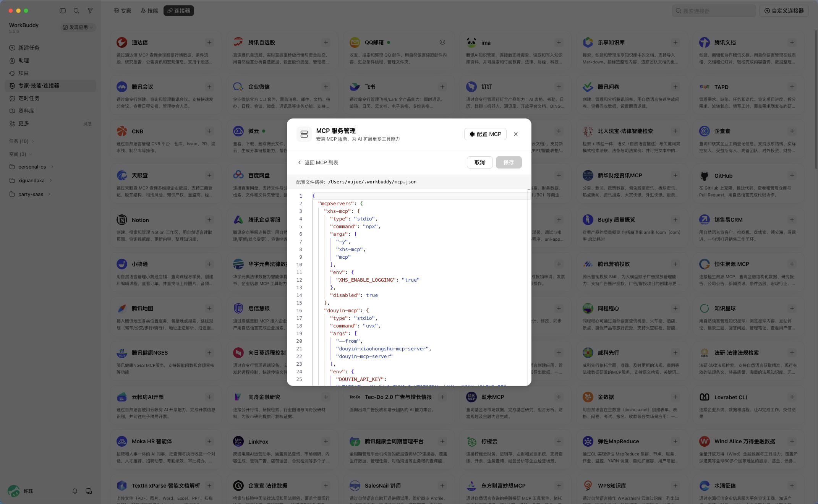This screenshot has height=504, width=818.
Task: Click the main page vertical scrollbar
Action: pos(816,99)
